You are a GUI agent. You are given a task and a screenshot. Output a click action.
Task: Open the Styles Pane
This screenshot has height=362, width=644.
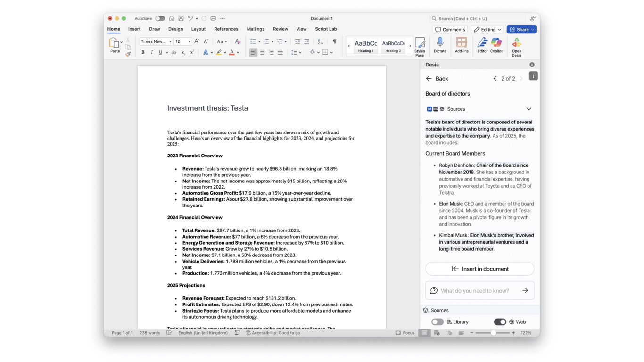tap(420, 47)
